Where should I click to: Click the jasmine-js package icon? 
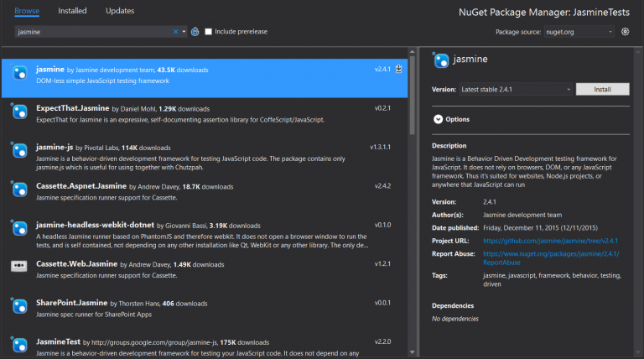[x=19, y=150]
